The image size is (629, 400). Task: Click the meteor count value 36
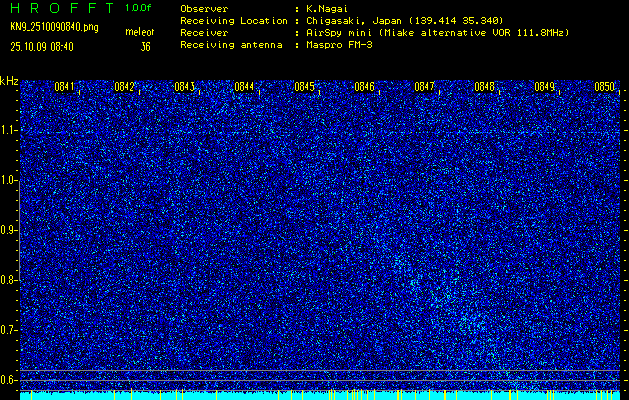pyautogui.click(x=145, y=46)
